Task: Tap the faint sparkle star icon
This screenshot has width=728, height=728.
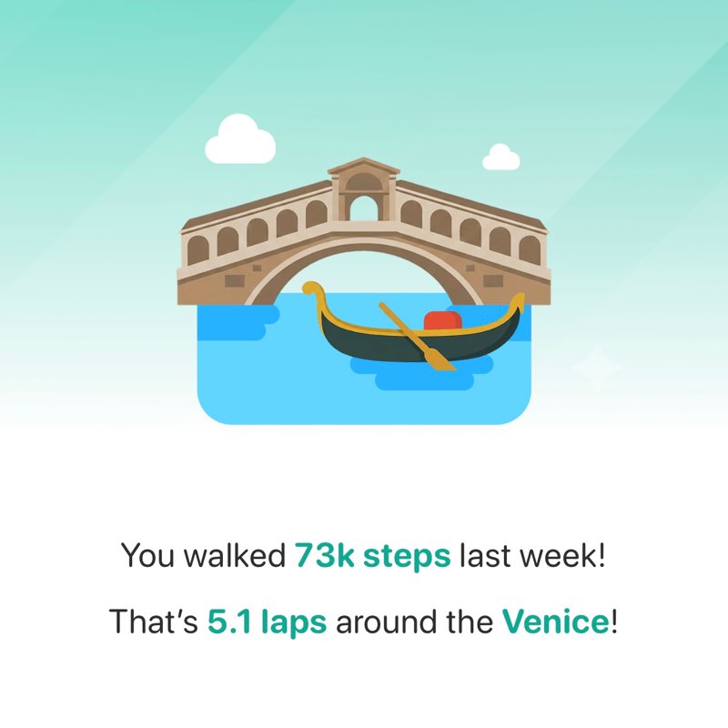Action: coord(596,366)
